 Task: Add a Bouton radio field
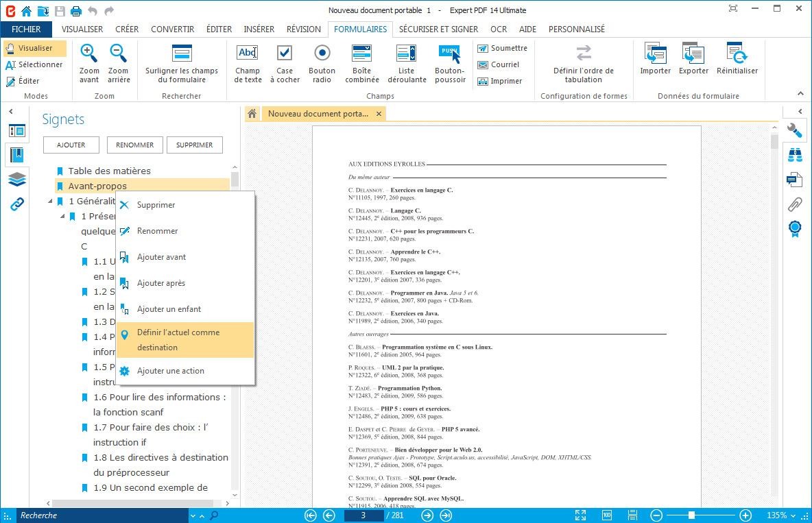322,63
